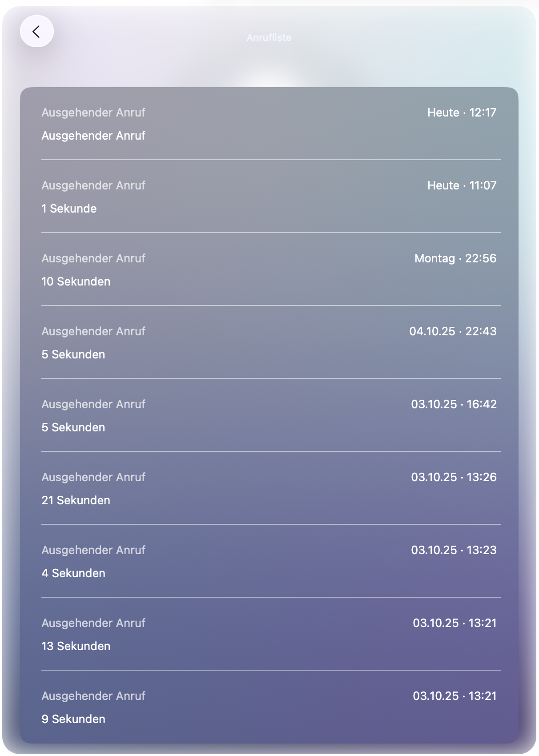
Task: Click the back chevron button
Action: [36, 32]
